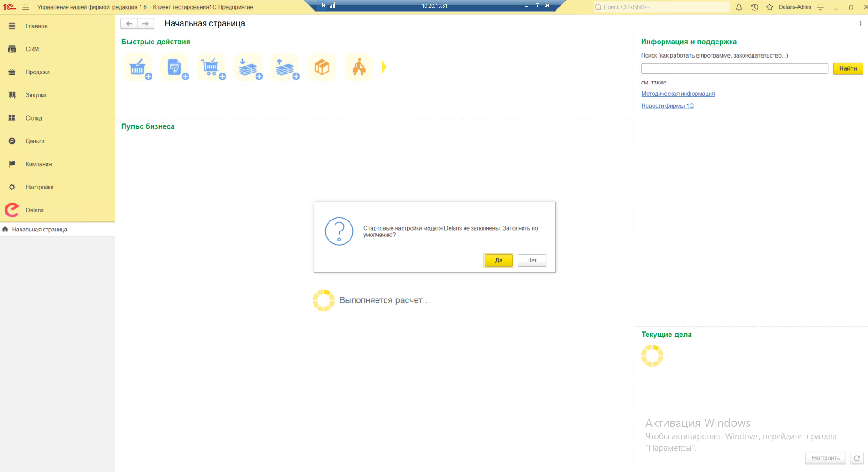Click the Delans-Admin user name
Screen dimensions: 868x472
(x=795, y=7)
